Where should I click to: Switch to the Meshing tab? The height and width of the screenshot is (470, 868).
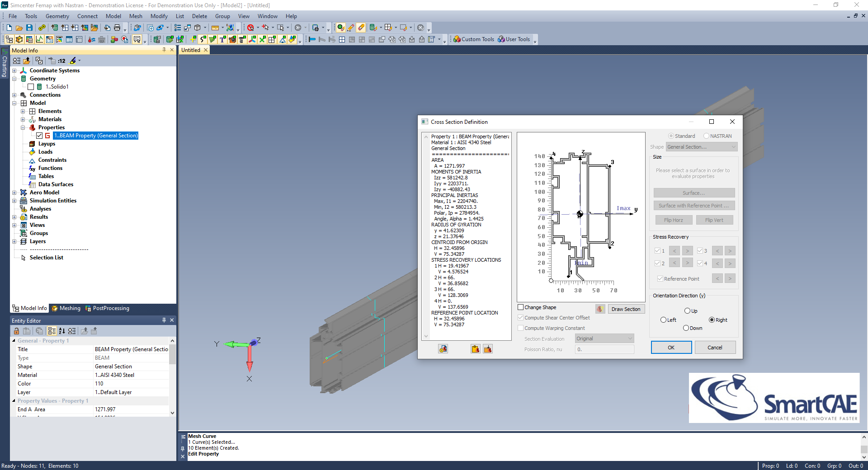(x=66, y=308)
